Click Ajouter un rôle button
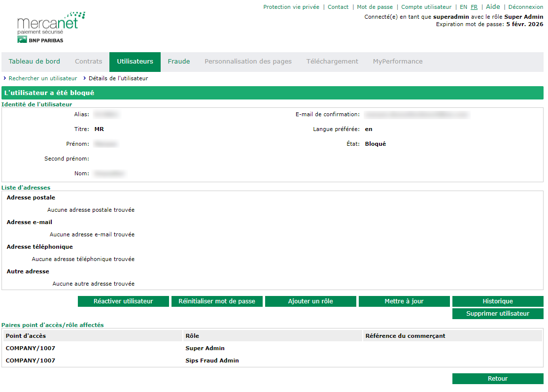The height and width of the screenshot is (392, 548). coord(310,301)
